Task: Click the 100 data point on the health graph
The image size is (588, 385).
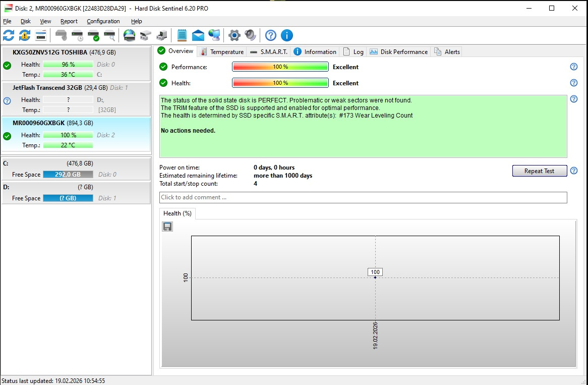Action: (375, 278)
